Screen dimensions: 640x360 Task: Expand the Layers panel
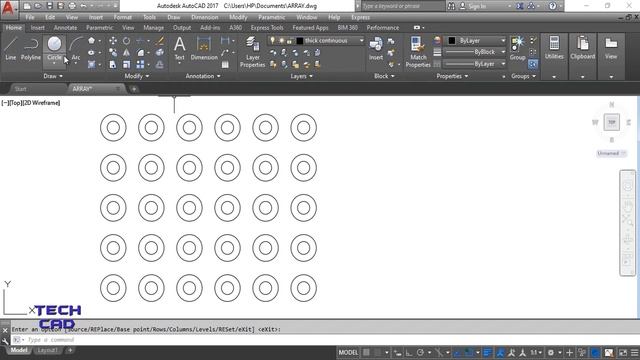click(x=301, y=76)
